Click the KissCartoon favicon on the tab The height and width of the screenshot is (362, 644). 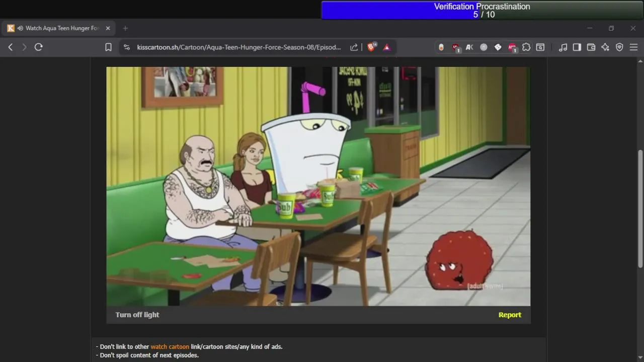click(11, 28)
